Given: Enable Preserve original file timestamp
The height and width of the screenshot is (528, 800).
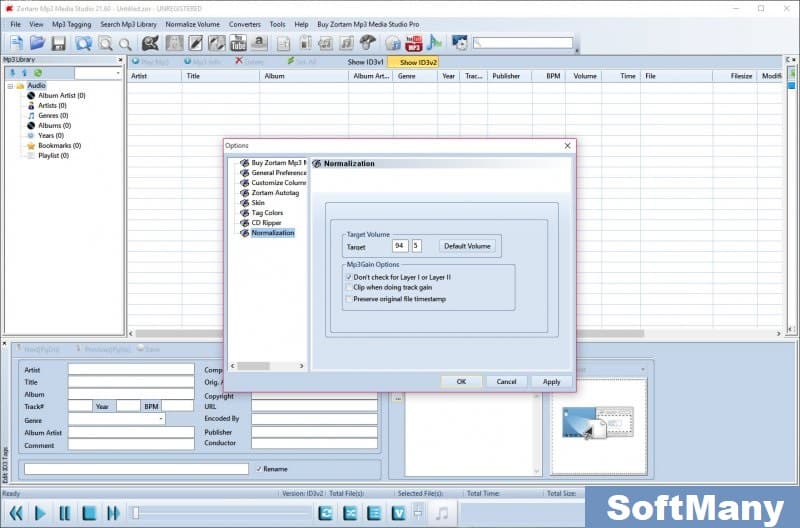Looking at the screenshot, I should coord(349,299).
